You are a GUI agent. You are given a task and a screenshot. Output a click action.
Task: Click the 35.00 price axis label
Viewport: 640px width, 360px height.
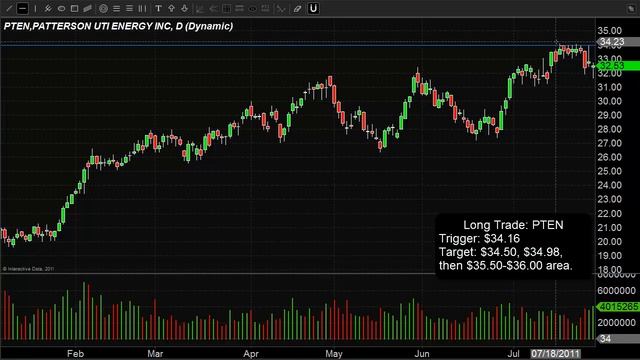[x=609, y=31]
